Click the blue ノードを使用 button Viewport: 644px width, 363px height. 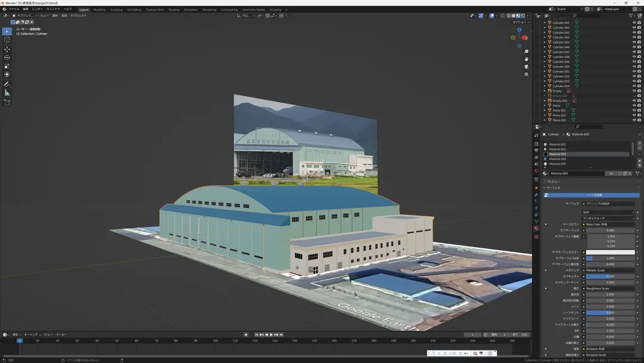[x=592, y=195]
